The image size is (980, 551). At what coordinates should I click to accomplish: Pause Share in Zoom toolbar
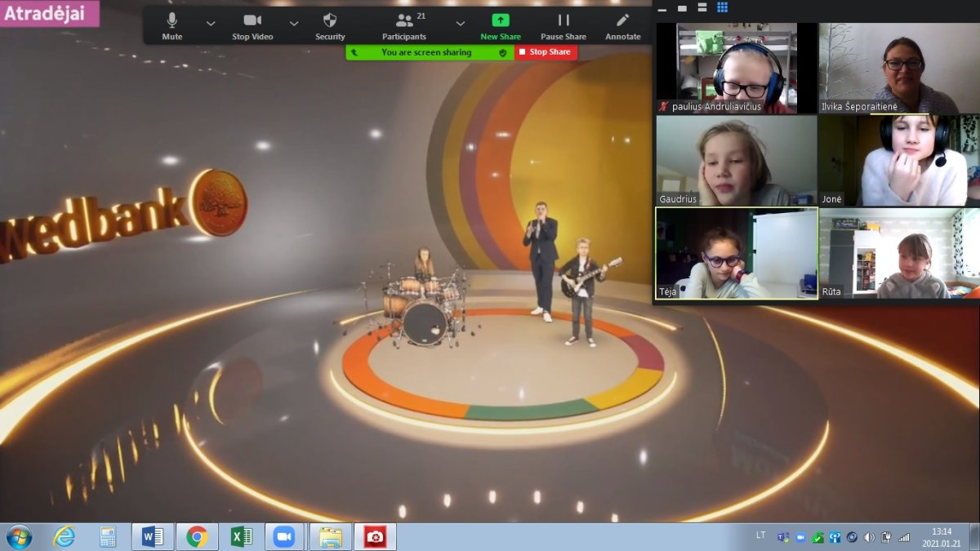(563, 25)
